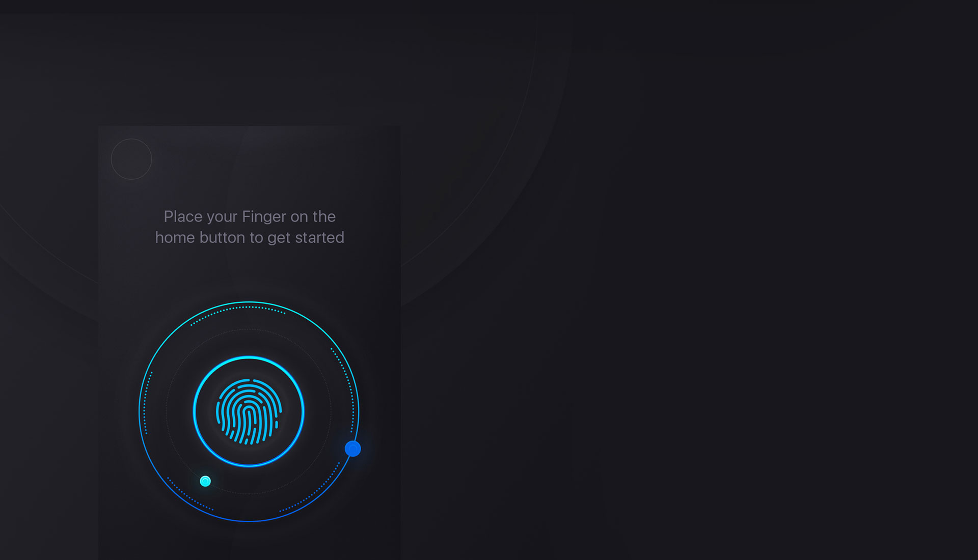
Task: Click the word "Finger" in the instruction
Action: 264,217
